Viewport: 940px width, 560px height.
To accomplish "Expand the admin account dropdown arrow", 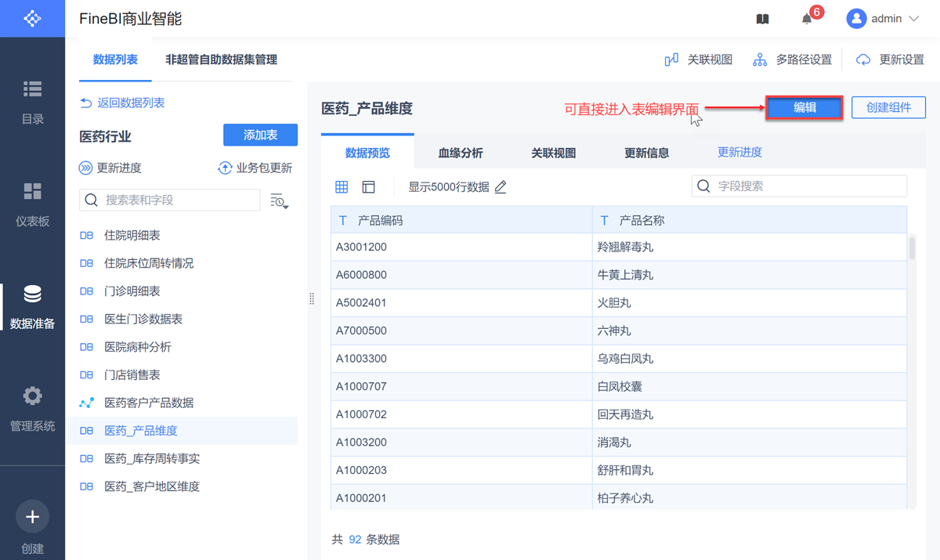I will click(x=913, y=19).
